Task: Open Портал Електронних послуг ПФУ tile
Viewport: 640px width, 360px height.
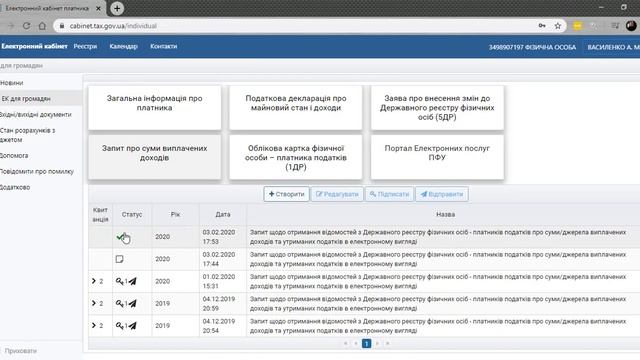Action: pos(437,157)
